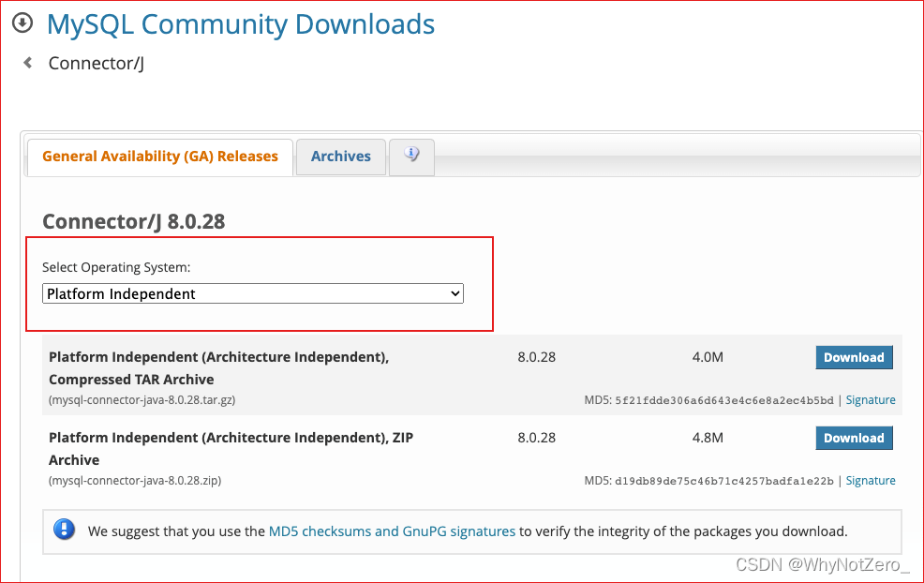924x583 pixels.
Task: Click the Signature link for the TAR archive
Action: pyautogui.click(x=871, y=399)
